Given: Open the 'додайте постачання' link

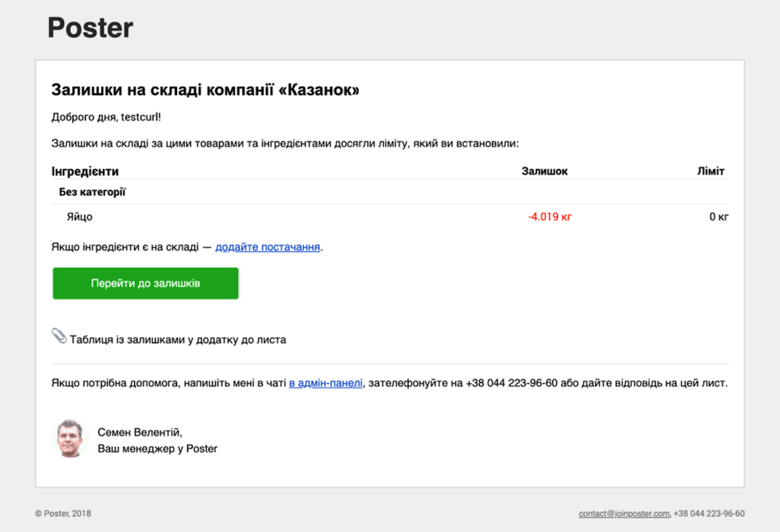Looking at the screenshot, I should pos(268,246).
